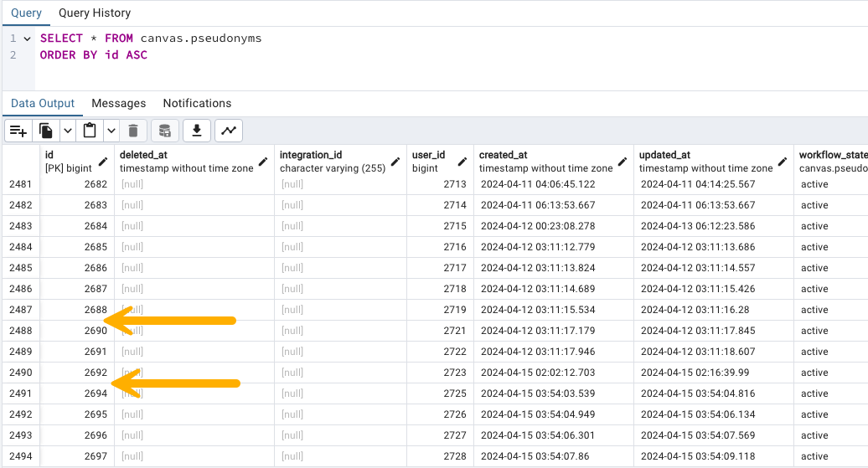Open the graph visualiser icon
The image size is (868, 468).
[229, 131]
